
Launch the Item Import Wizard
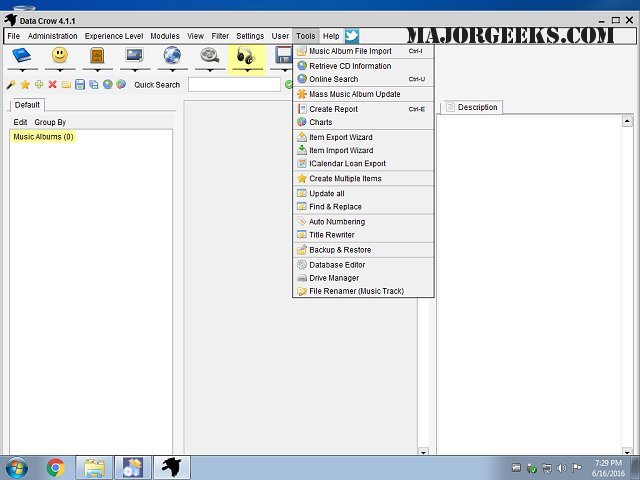[x=363, y=150]
